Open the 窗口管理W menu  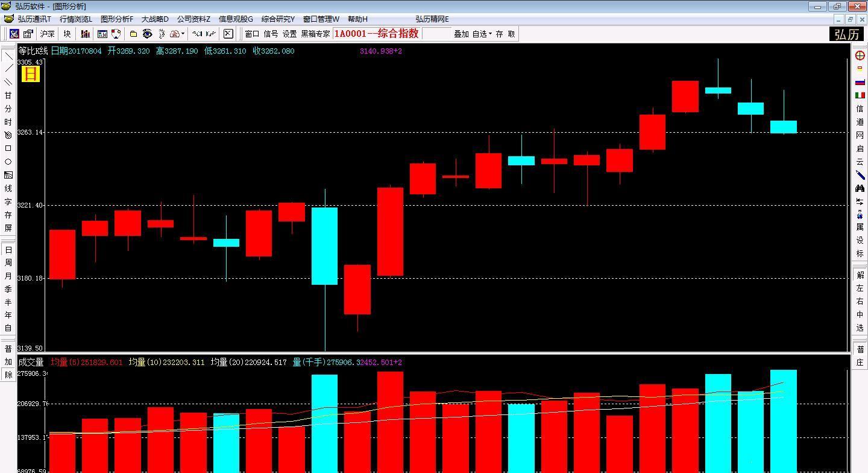[x=321, y=19]
